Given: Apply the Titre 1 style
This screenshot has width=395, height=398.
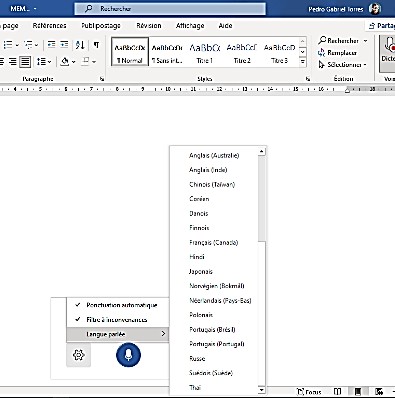Looking at the screenshot, I should click(205, 52).
